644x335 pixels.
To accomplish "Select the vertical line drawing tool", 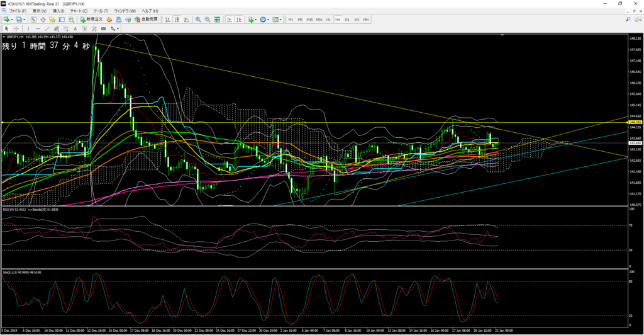I will point(28,29).
